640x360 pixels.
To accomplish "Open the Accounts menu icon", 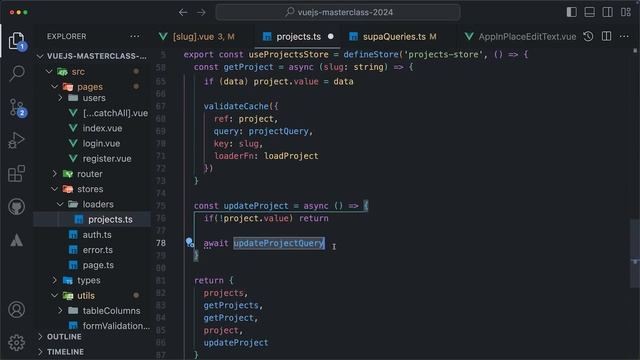I will (x=16, y=310).
